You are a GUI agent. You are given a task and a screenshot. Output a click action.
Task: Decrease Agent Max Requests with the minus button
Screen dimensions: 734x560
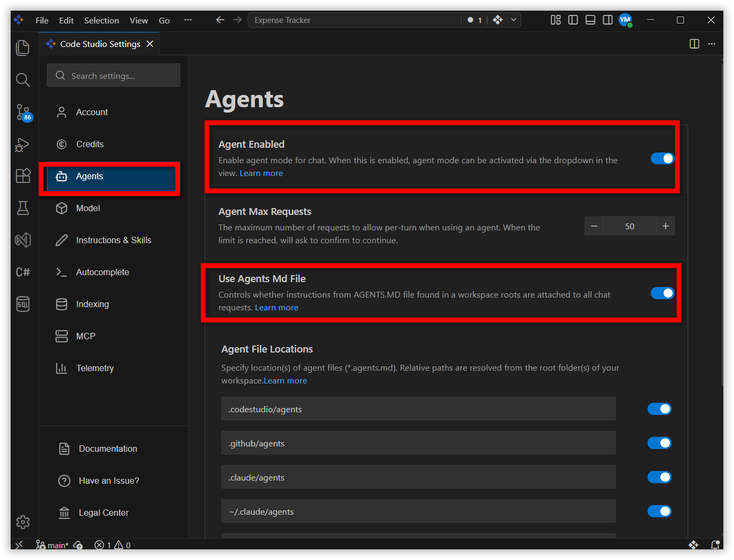pos(594,226)
